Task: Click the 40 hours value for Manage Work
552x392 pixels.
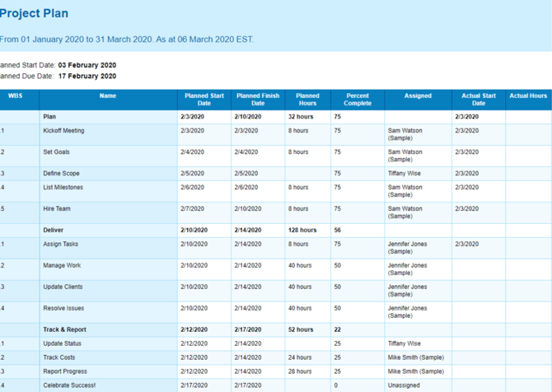Action: [300, 265]
